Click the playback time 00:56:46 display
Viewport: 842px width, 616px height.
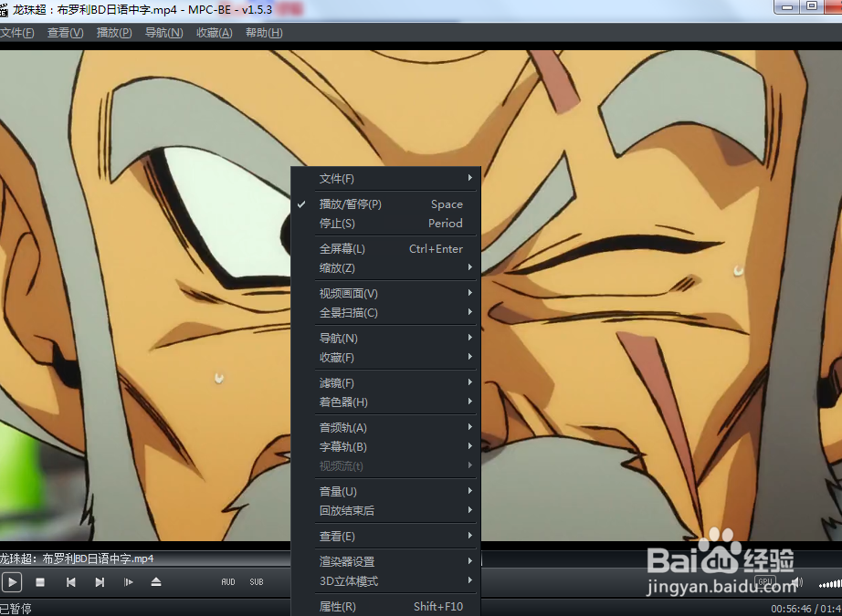point(791,609)
